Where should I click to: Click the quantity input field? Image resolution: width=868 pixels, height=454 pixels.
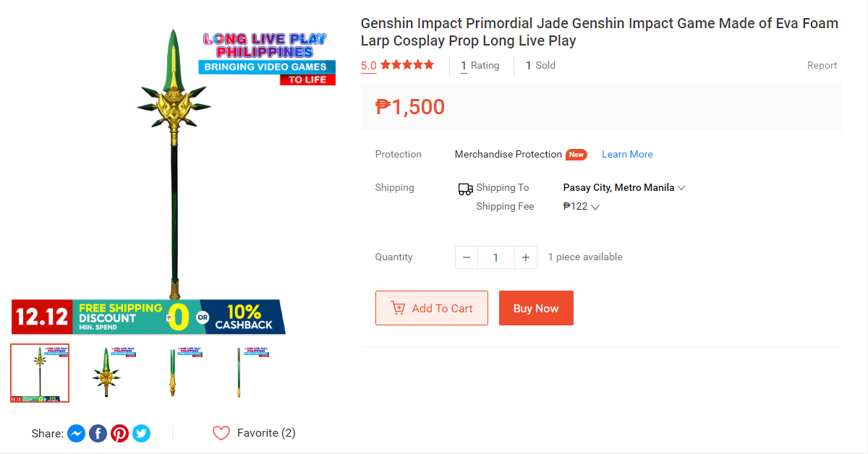495,257
